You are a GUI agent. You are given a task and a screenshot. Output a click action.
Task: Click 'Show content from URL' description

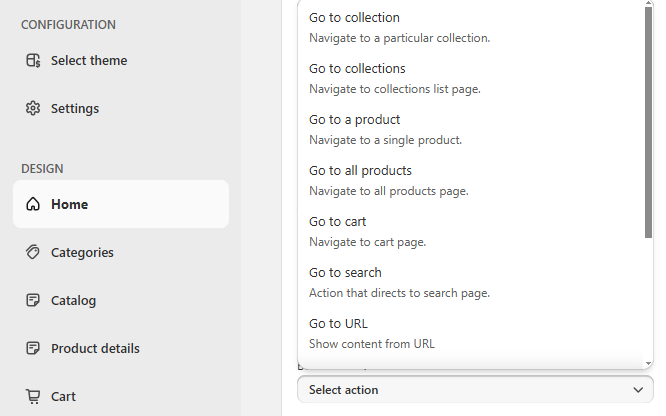(372, 344)
